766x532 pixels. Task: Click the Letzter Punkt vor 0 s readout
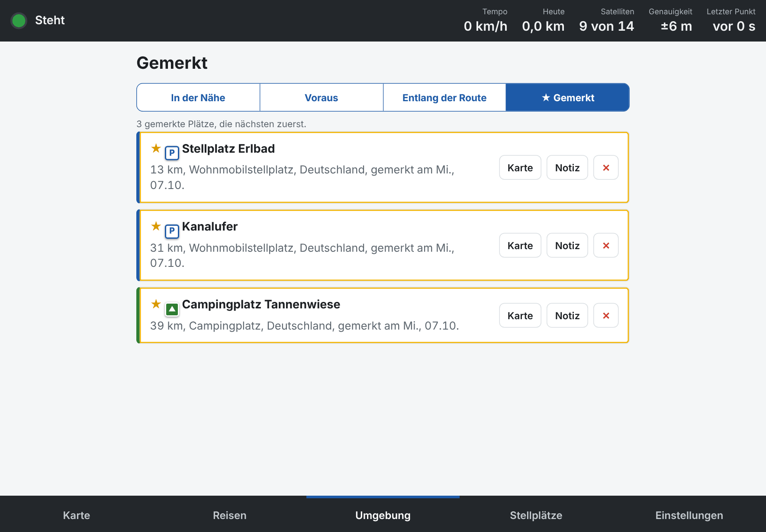pos(731,20)
